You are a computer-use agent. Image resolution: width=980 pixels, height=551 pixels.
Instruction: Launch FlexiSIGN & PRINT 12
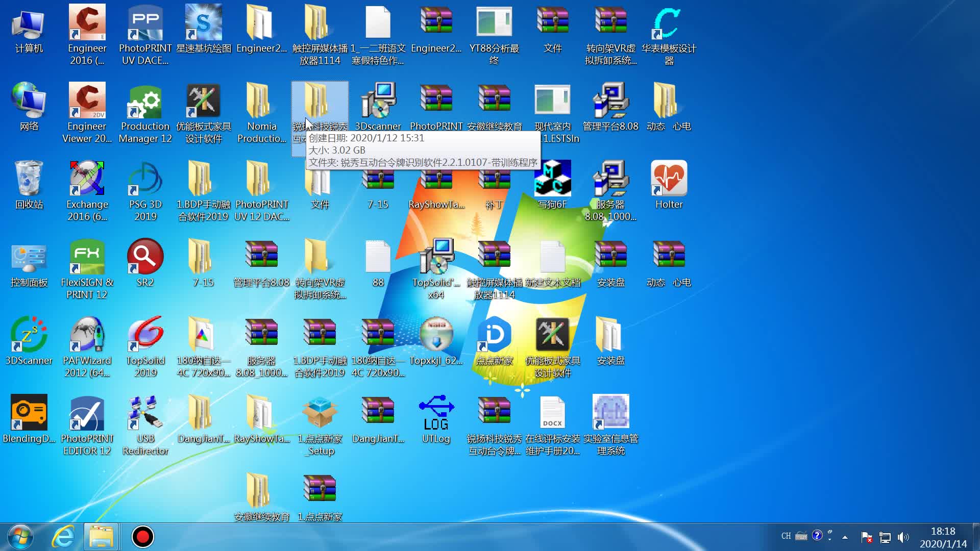click(87, 269)
